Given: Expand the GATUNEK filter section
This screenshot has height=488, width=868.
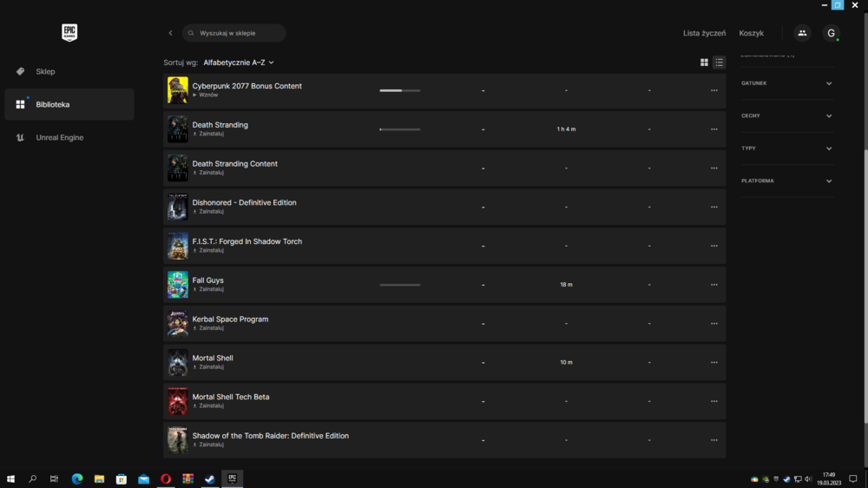Looking at the screenshot, I should 786,83.
